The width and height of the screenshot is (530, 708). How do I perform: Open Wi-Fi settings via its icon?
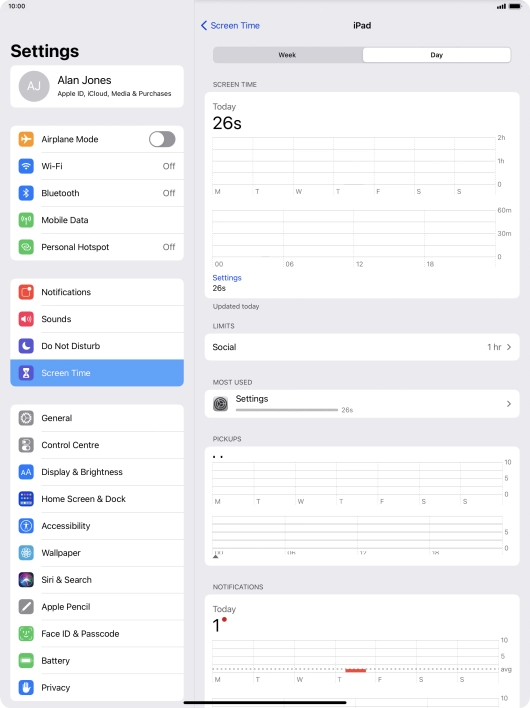click(26, 166)
